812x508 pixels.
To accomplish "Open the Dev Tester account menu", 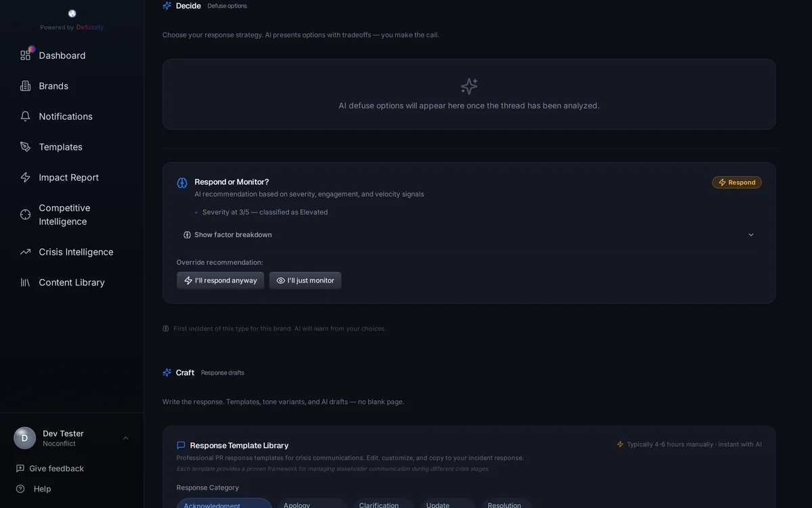I will tap(125, 438).
